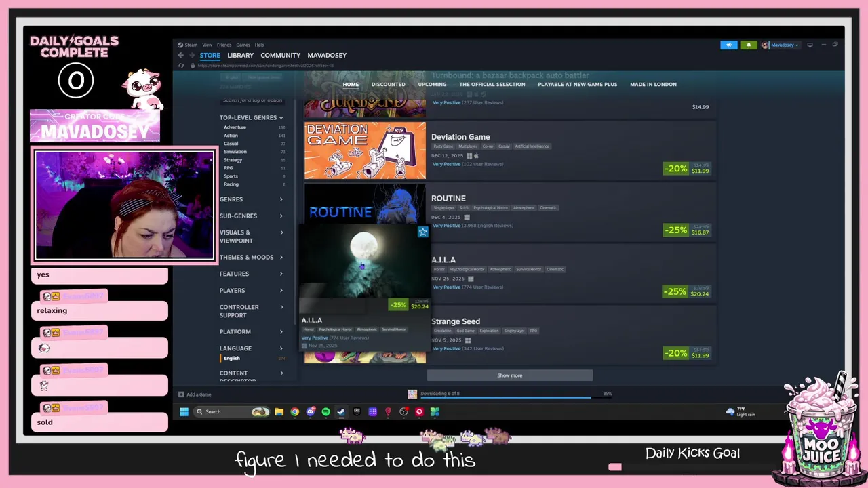Screen dimensions: 868x488
Task: Filter by Sports genre
Action: (x=231, y=176)
